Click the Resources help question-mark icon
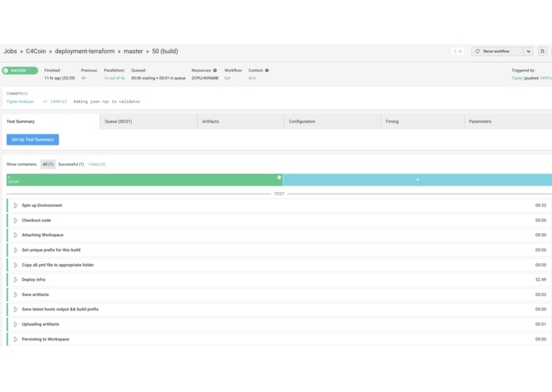 coord(214,71)
